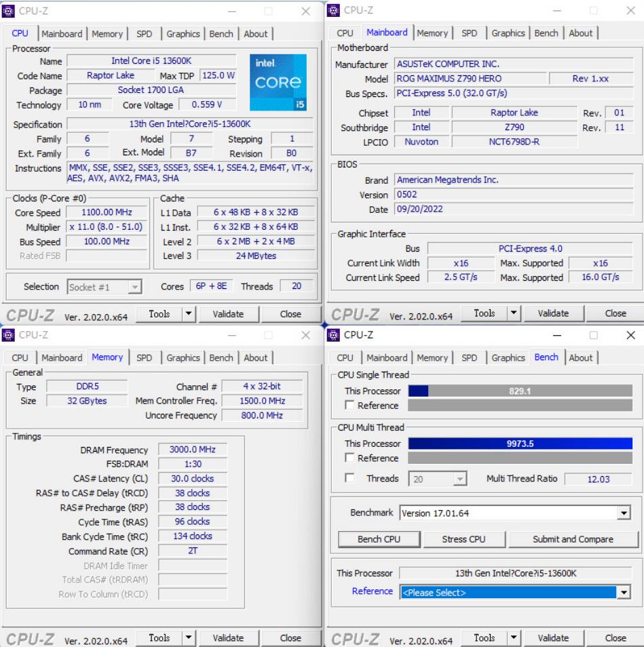Click Tools button in Memory window

(159, 638)
